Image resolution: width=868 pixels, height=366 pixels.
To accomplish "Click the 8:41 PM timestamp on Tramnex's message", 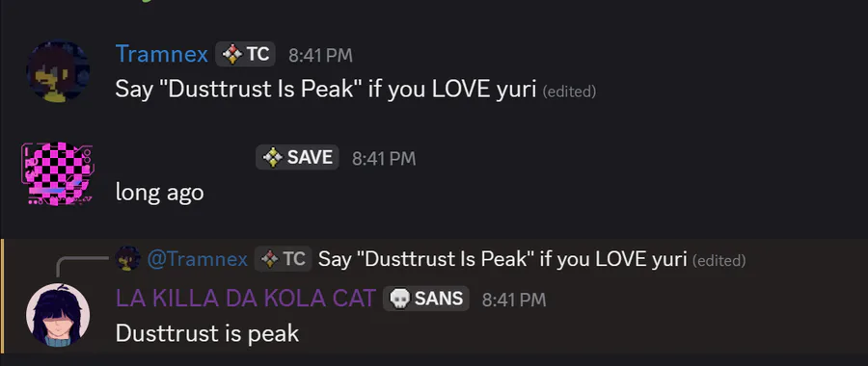I will (320, 55).
